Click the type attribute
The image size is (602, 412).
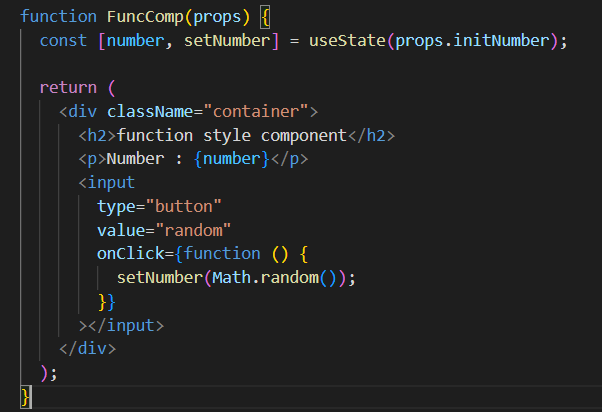coord(116,207)
